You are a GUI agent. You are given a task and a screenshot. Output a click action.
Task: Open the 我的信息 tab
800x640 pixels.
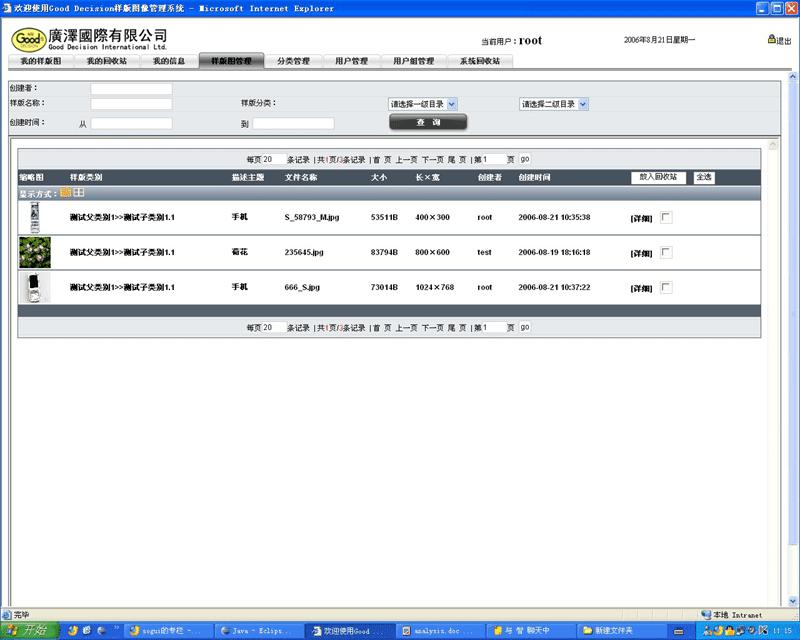click(x=169, y=61)
